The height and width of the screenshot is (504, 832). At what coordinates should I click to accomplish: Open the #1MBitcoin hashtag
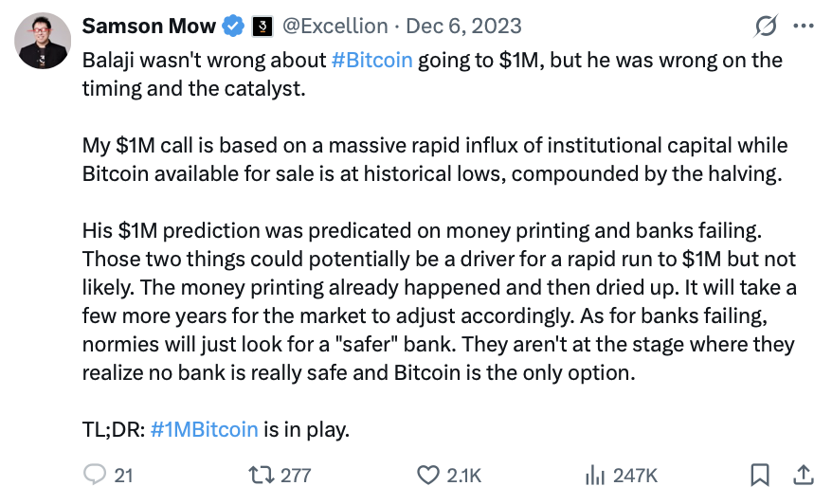[x=204, y=429]
